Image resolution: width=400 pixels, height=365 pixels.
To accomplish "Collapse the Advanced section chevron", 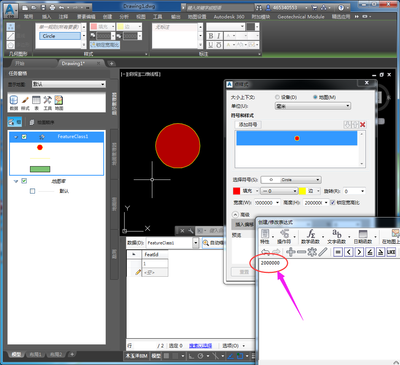I will point(236,214).
